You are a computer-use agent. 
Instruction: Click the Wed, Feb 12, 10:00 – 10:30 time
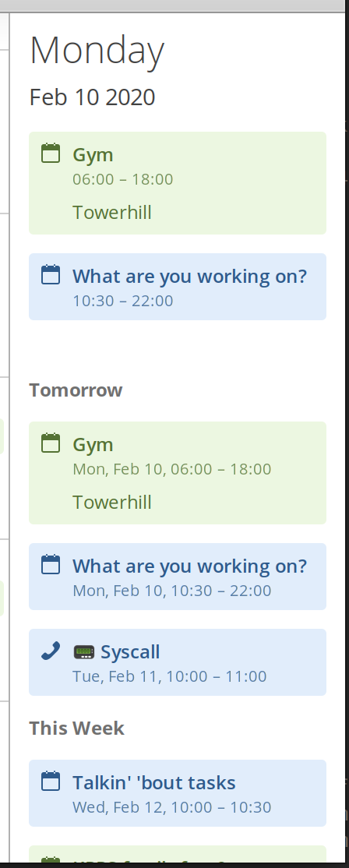coord(172,807)
